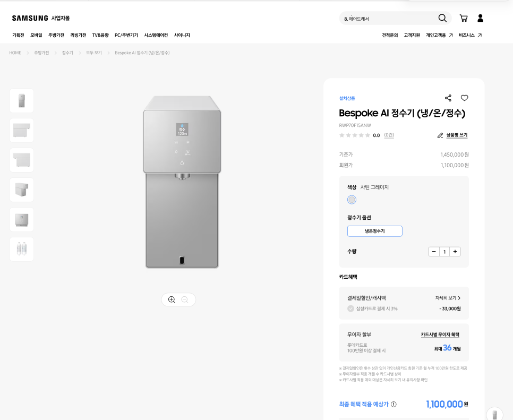This screenshot has width=513, height=420.
Task: Click 견적문의 link
Action: coord(390,35)
